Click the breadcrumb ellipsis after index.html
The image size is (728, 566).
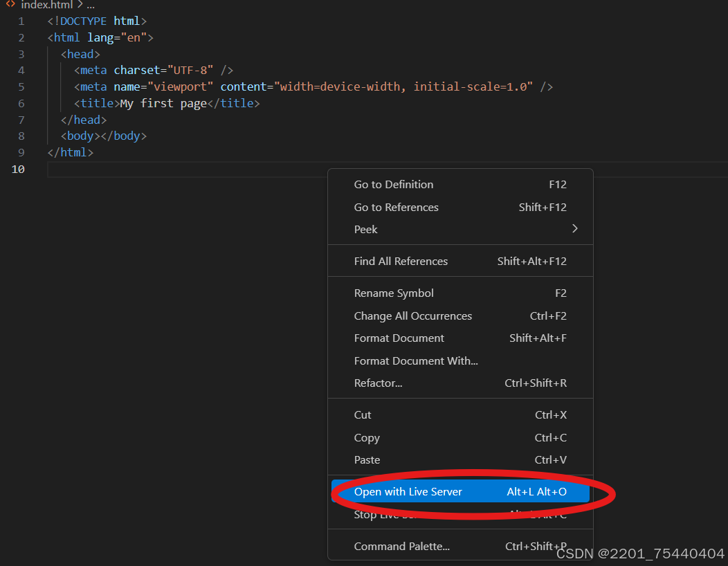91,5
